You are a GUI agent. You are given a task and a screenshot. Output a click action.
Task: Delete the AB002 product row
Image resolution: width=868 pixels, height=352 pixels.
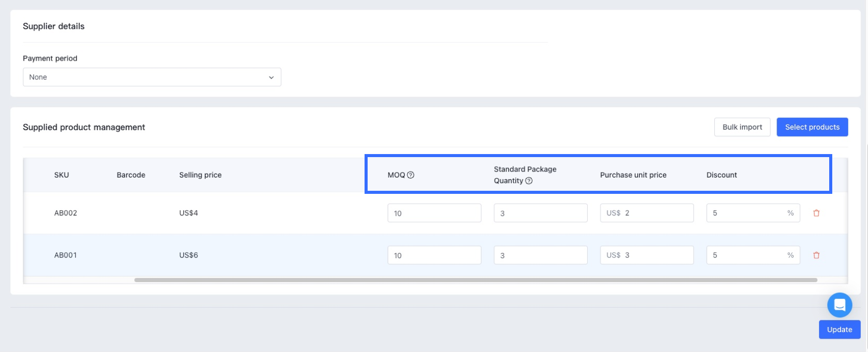(x=816, y=213)
